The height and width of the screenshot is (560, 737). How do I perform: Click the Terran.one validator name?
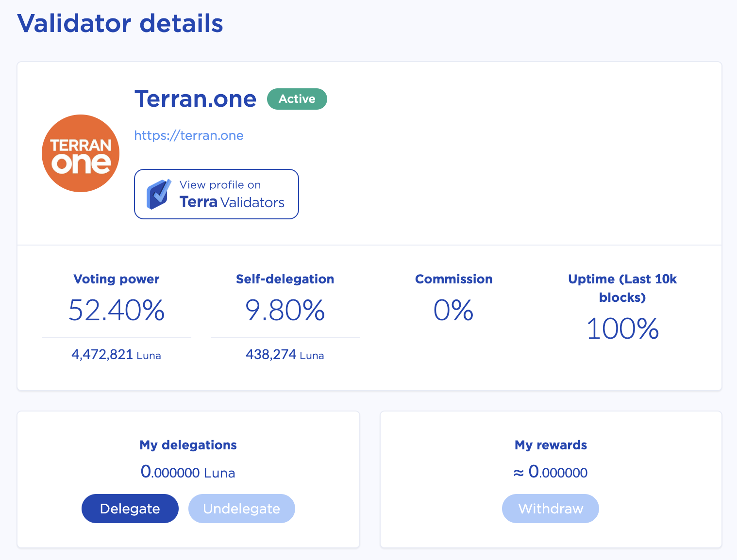coord(195,99)
